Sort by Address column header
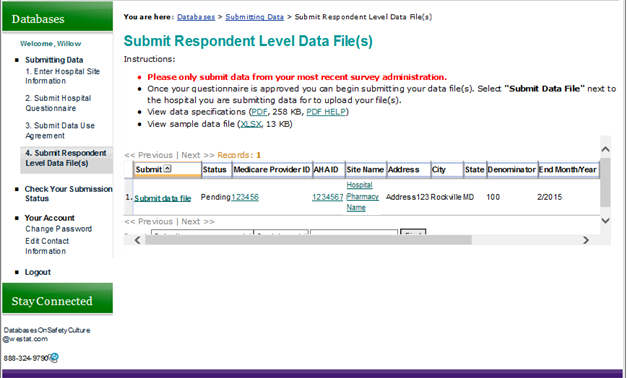The width and height of the screenshot is (628, 378). pos(409,169)
